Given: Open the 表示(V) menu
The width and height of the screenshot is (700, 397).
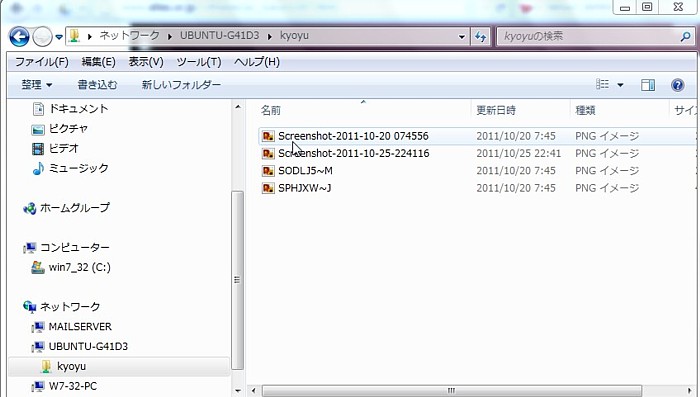Looking at the screenshot, I should click(146, 62).
